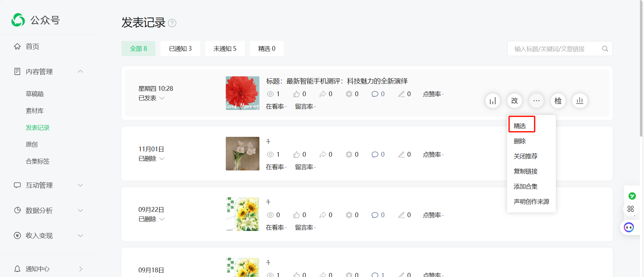
Task: Open the red flower article thumbnail
Action: coord(243,93)
